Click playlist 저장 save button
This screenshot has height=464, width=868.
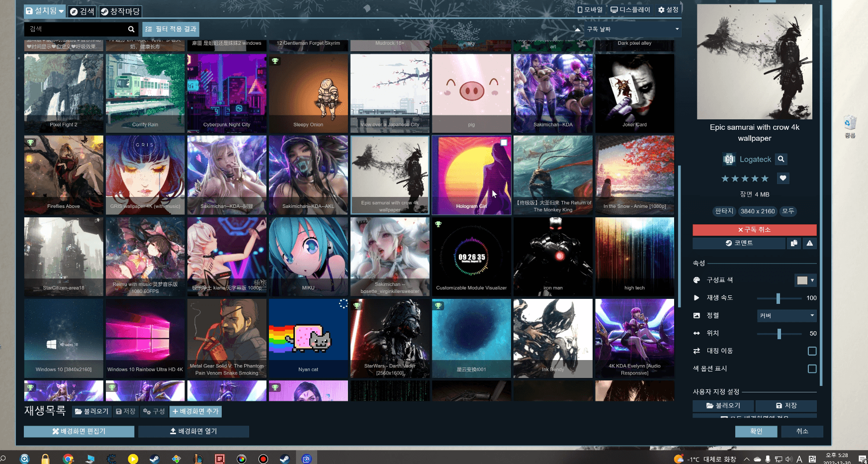click(125, 411)
